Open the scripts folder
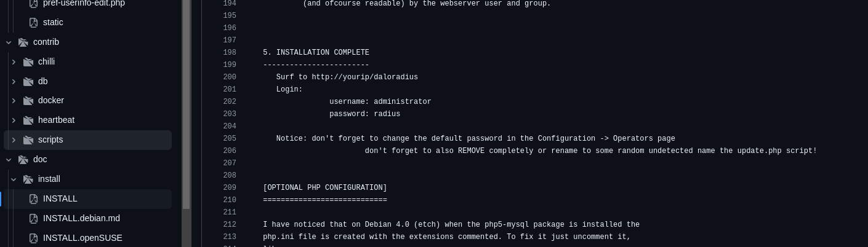Image resolution: width=868 pixels, height=247 pixels. click(x=50, y=139)
